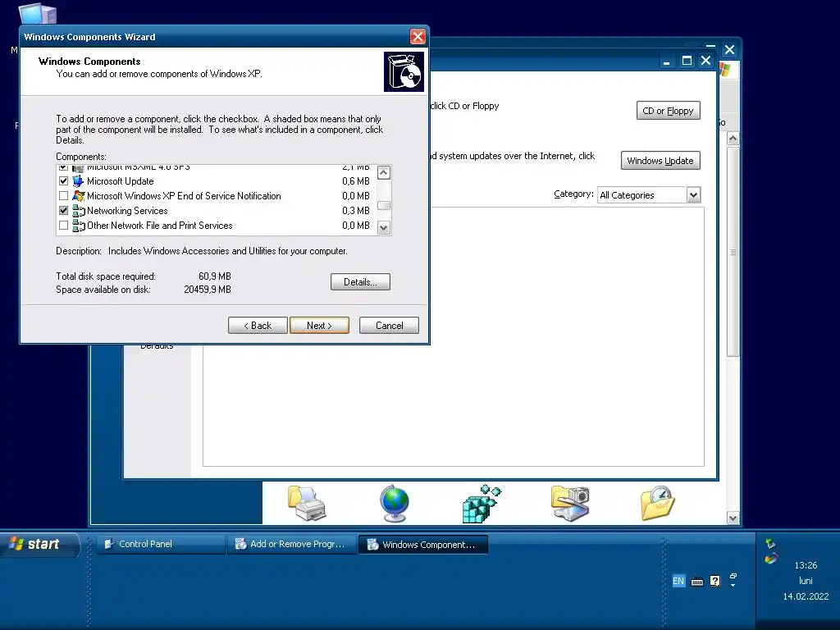
Task: Go Back in the Components Wizard
Action: coord(258,325)
